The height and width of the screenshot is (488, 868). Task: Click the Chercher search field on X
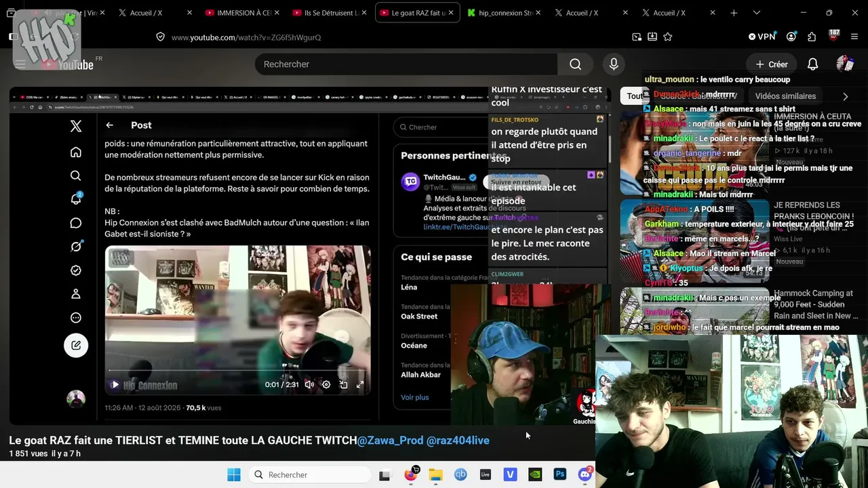[x=441, y=127]
